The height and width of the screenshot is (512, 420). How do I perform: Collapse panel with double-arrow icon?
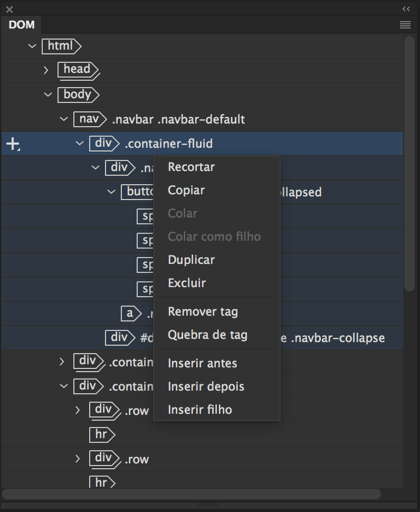point(406,9)
